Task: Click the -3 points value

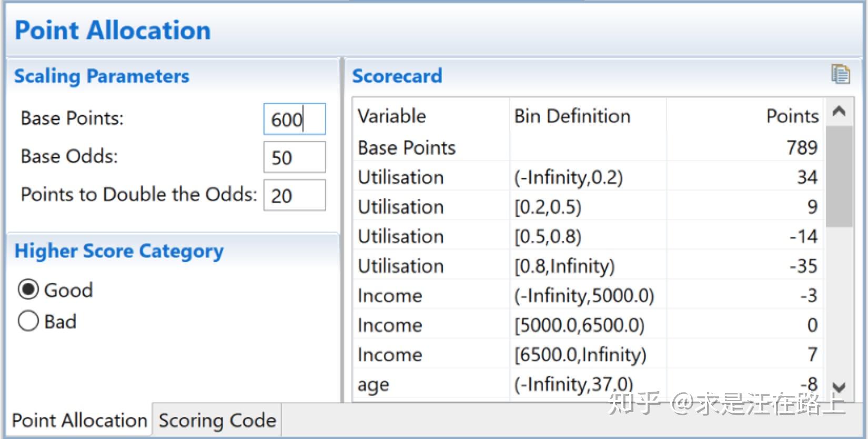Action: 809,295
